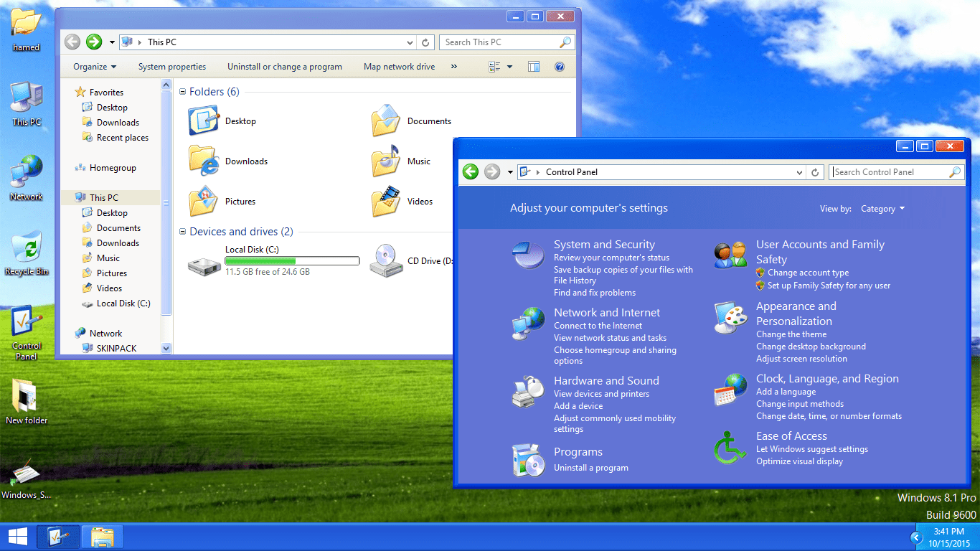The image size is (980, 551).
Task: Open the System and Security category icon
Action: click(527, 255)
